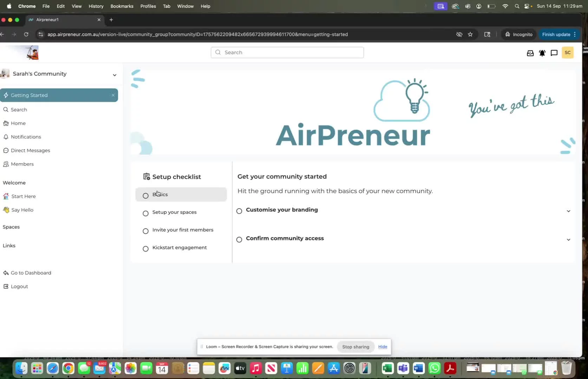Select the Kickstart engagement circle
Screen dimensions: 588x379
tap(145, 249)
